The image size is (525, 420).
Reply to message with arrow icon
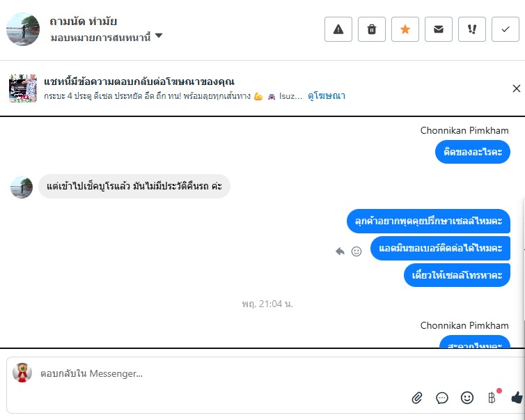(x=340, y=251)
